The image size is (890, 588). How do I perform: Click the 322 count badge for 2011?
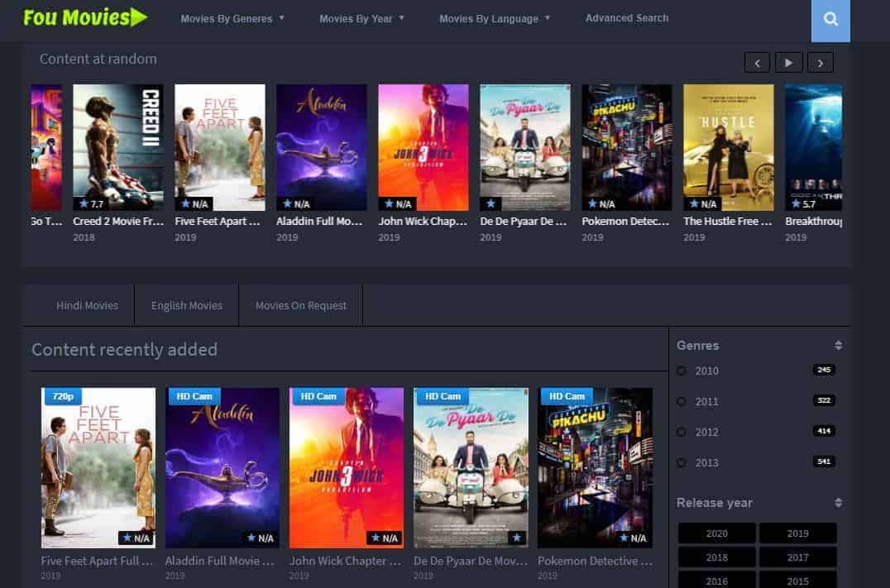click(x=824, y=401)
